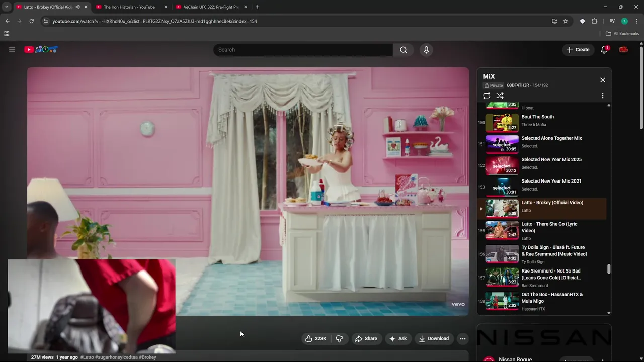
Task: Open the Nissan Rogue ad
Action: [x=544, y=343]
